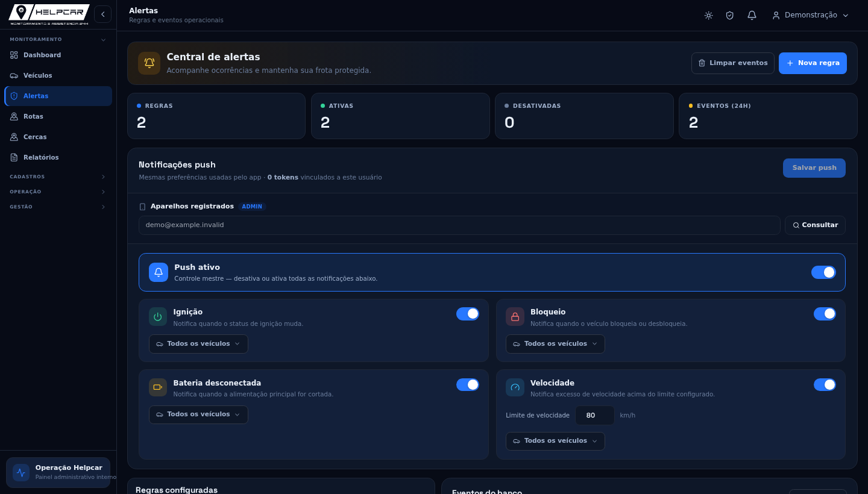
Task: Turn off Bloqueio notifications toggle
Action: [x=825, y=314]
